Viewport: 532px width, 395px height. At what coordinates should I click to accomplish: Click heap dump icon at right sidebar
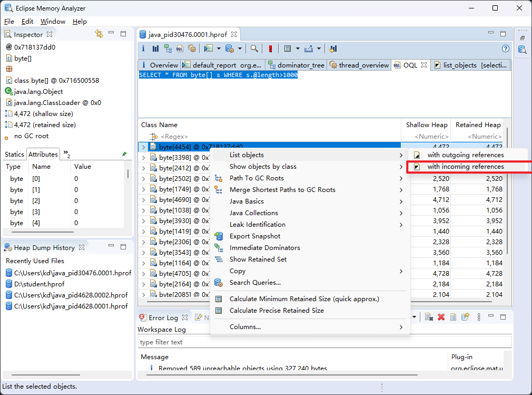[523, 50]
